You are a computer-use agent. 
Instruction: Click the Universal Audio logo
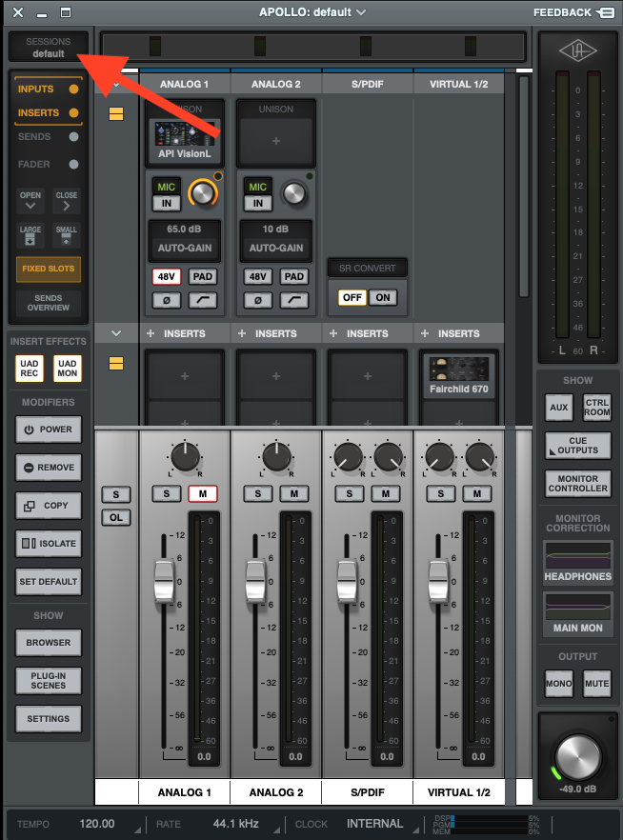[x=578, y=51]
